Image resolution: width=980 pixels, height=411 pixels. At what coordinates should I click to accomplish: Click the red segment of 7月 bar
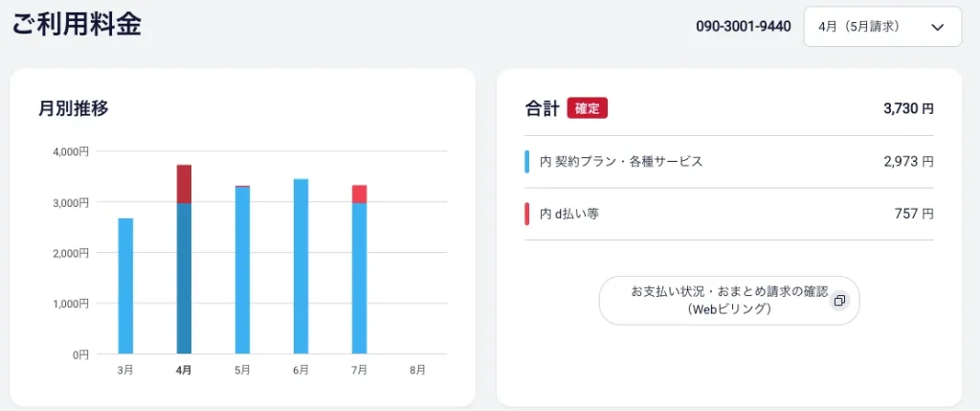tap(360, 194)
